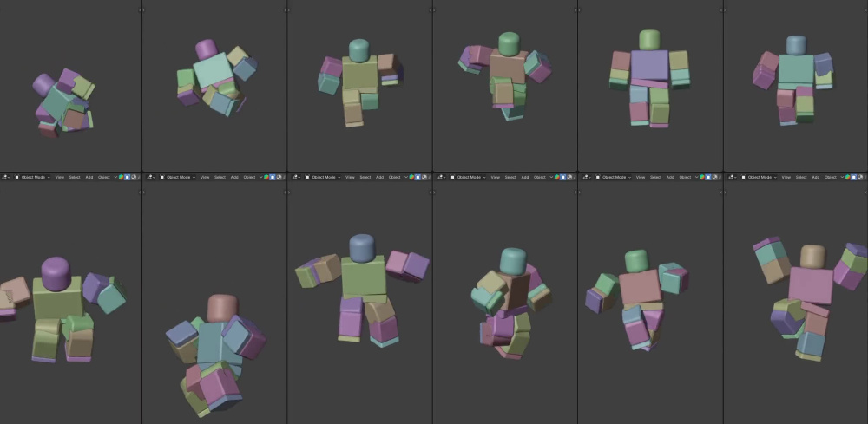Image resolution: width=868 pixels, height=424 pixels.
Task: Open editor type icon in first viewport header
Action: [5, 177]
